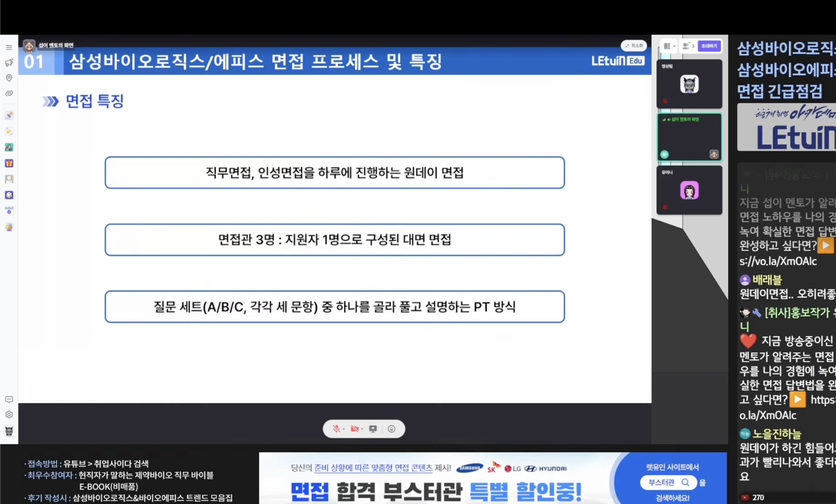Viewport: 836px width, 504px height.
Task: Select the 영상팀 participant video tile
Action: (x=689, y=84)
